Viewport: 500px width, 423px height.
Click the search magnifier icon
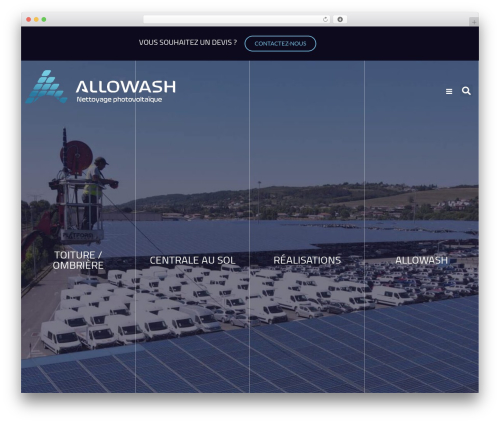(x=466, y=91)
